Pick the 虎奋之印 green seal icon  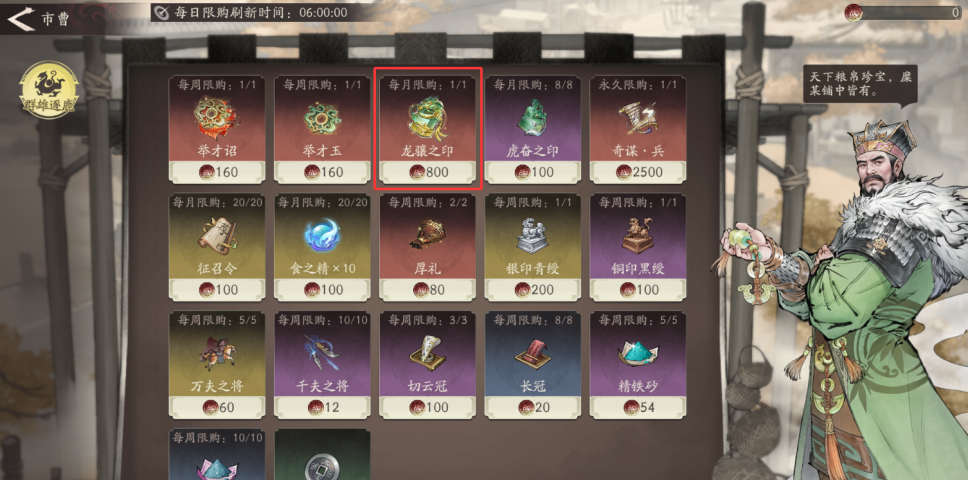[x=533, y=118]
